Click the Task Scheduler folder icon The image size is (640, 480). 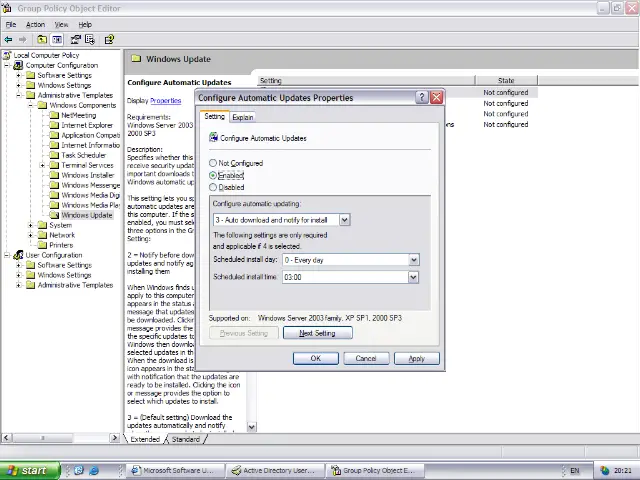[54, 155]
